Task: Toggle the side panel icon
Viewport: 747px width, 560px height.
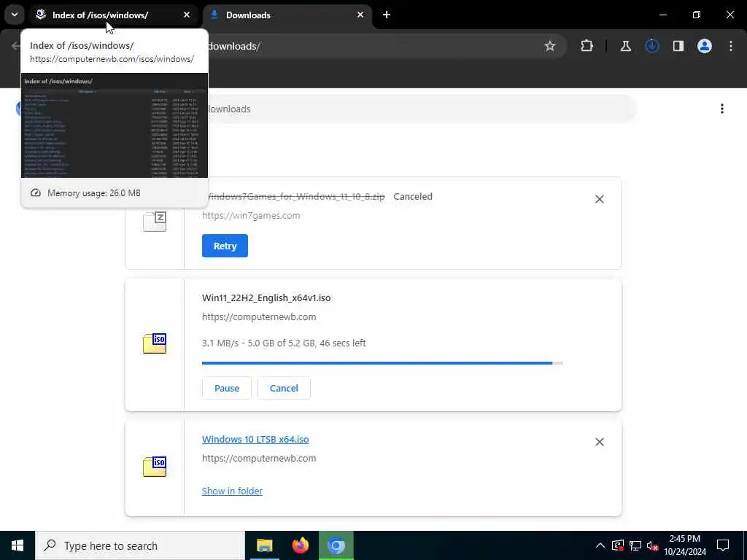Action: 678,46
